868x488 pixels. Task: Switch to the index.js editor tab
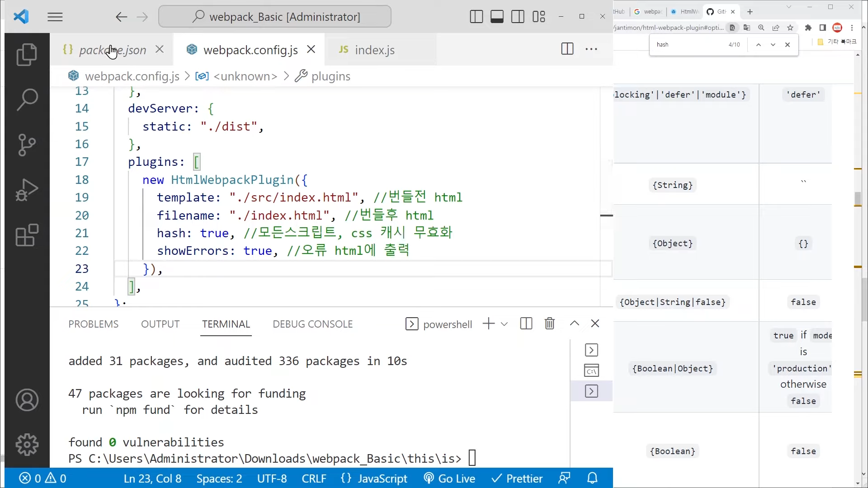pyautogui.click(x=374, y=50)
